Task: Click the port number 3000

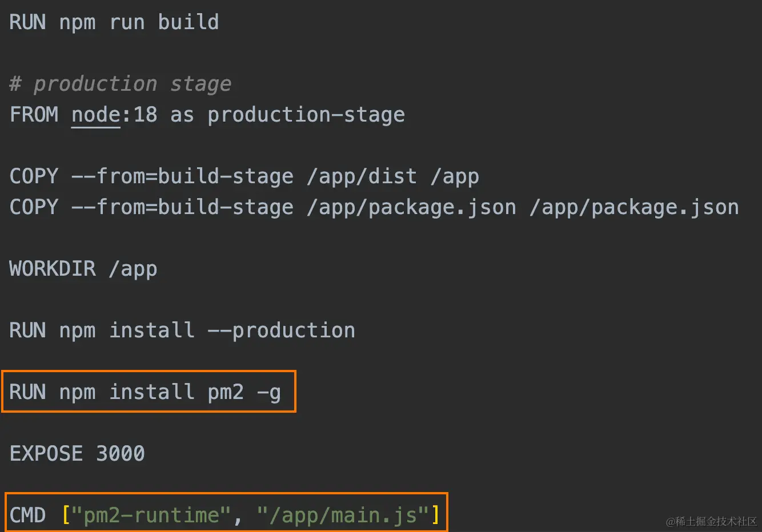Action: click(121, 454)
